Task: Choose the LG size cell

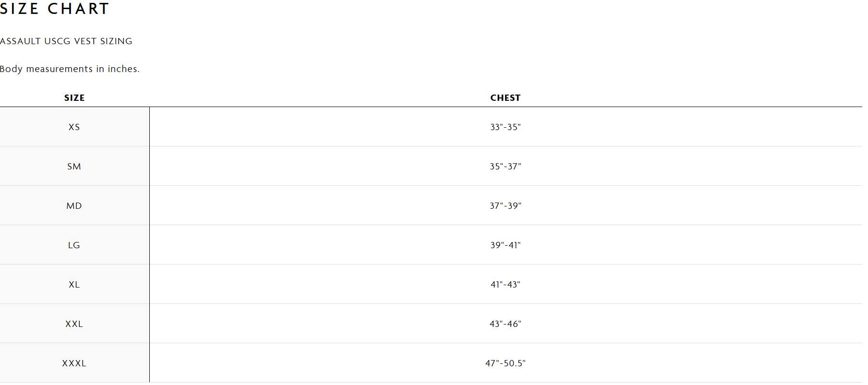Action: [74, 245]
